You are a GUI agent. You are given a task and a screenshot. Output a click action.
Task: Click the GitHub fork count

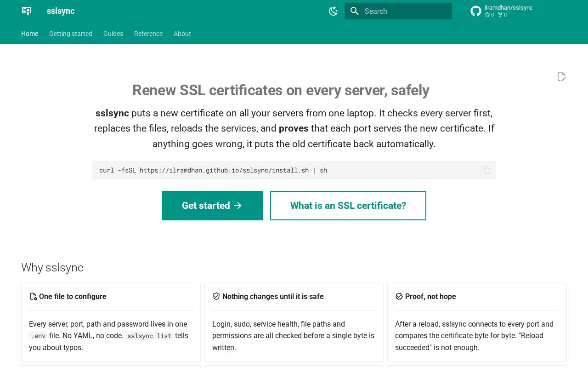[502, 15]
